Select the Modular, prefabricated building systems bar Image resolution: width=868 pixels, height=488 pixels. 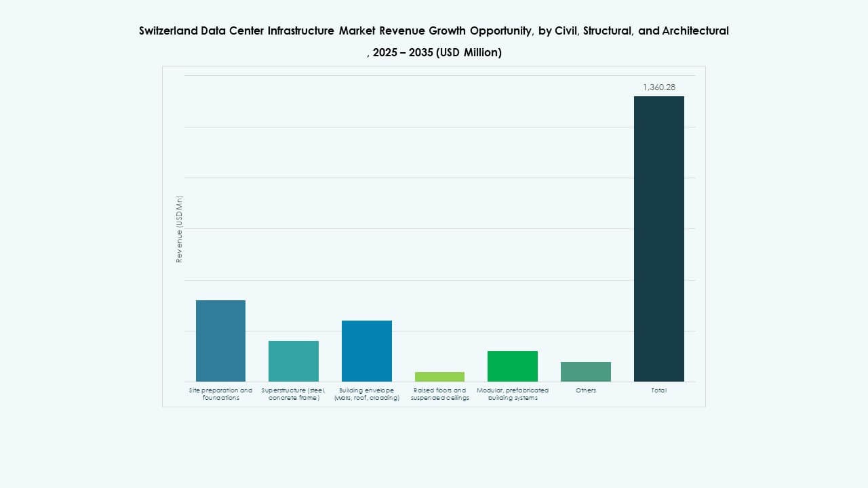(513, 366)
